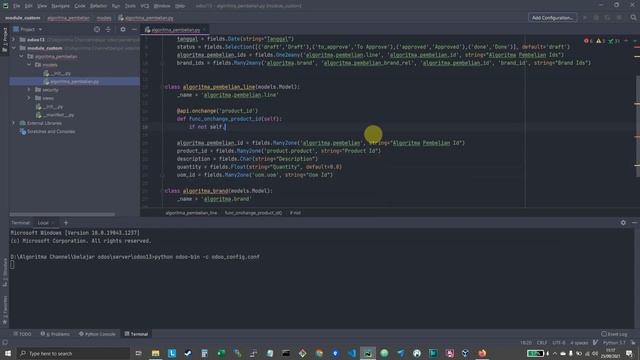
Task: Click the Add Configuration button
Action: 552,18
